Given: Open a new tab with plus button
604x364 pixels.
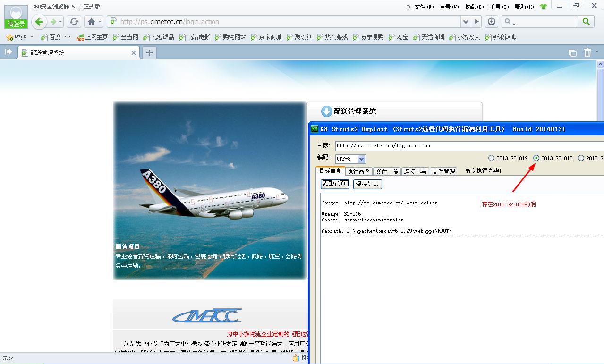Looking at the screenshot, I should (149, 52).
